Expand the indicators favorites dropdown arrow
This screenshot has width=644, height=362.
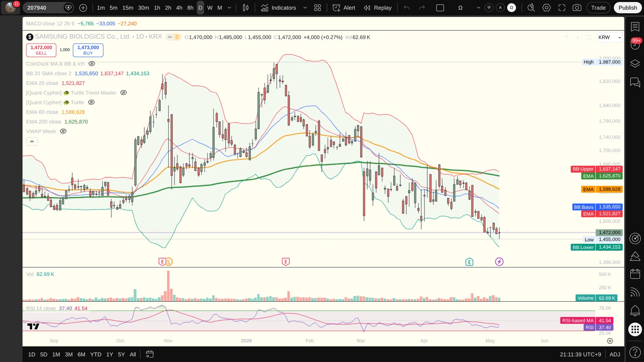(305, 8)
